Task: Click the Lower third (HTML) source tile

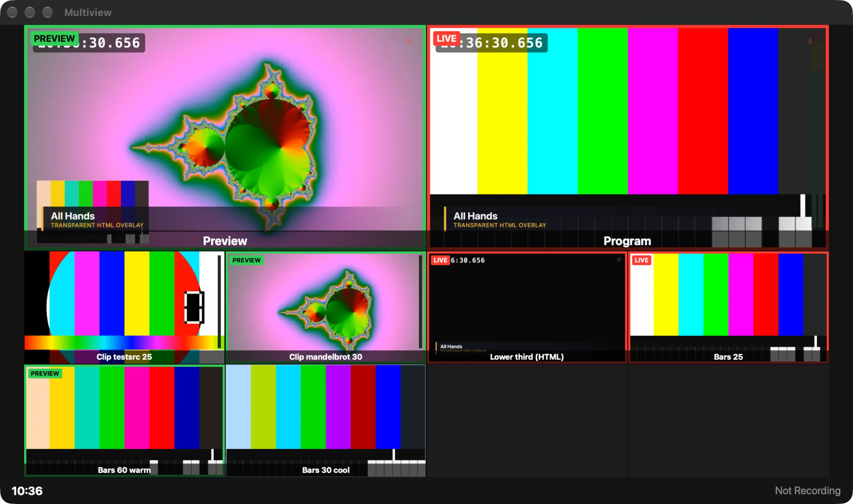Action: click(527, 307)
